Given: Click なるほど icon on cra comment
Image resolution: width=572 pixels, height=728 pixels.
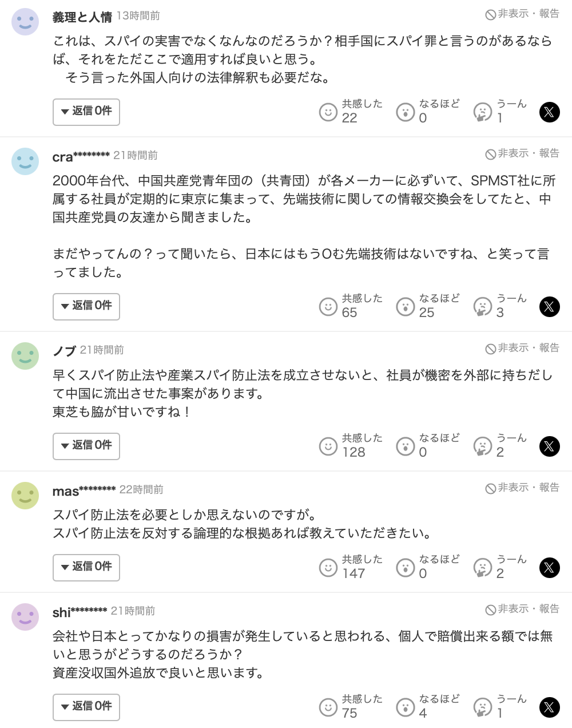Looking at the screenshot, I should point(406,307).
